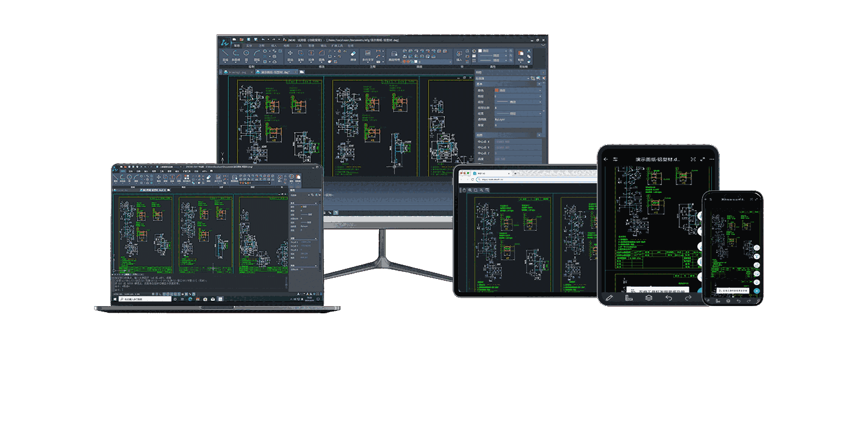Open Layer Properties in monitor ribbon
Image resolution: width=868 pixels, height=429 pixels.
point(394,54)
